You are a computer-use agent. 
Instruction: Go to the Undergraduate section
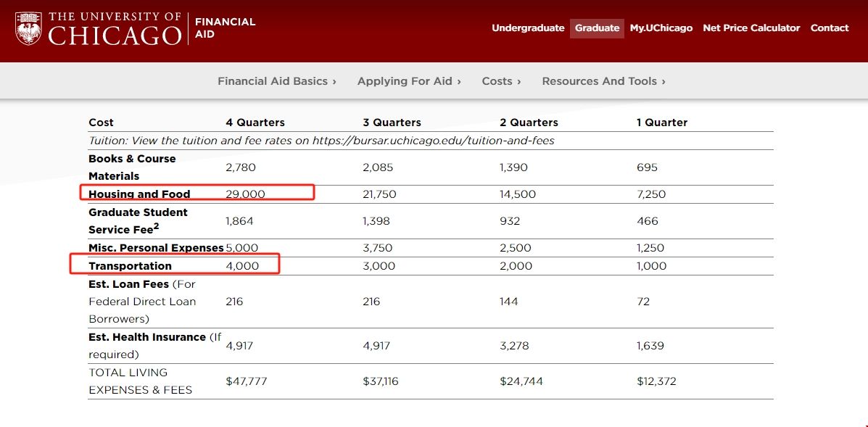click(x=528, y=28)
